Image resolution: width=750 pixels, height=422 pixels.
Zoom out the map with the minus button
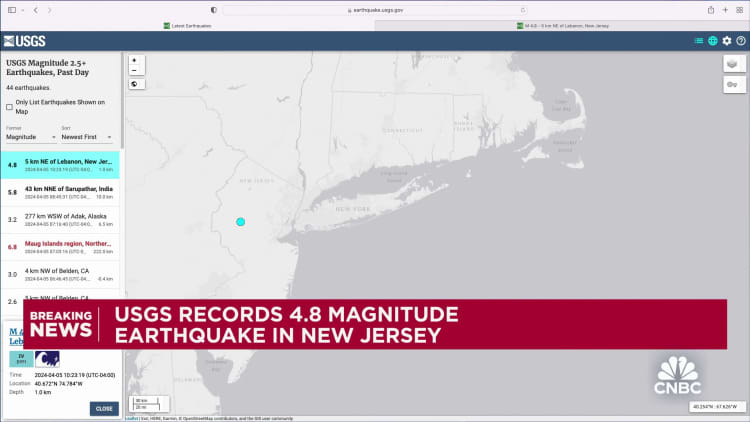(134, 70)
